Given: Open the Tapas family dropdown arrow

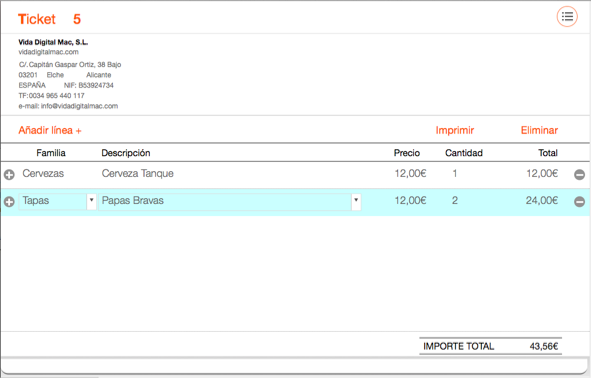Looking at the screenshot, I should 91,201.
